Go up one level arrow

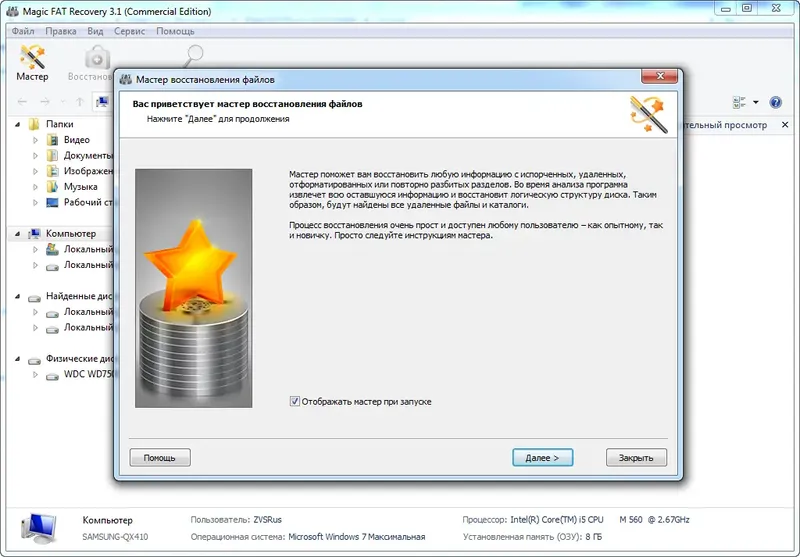(x=80, y=102)
